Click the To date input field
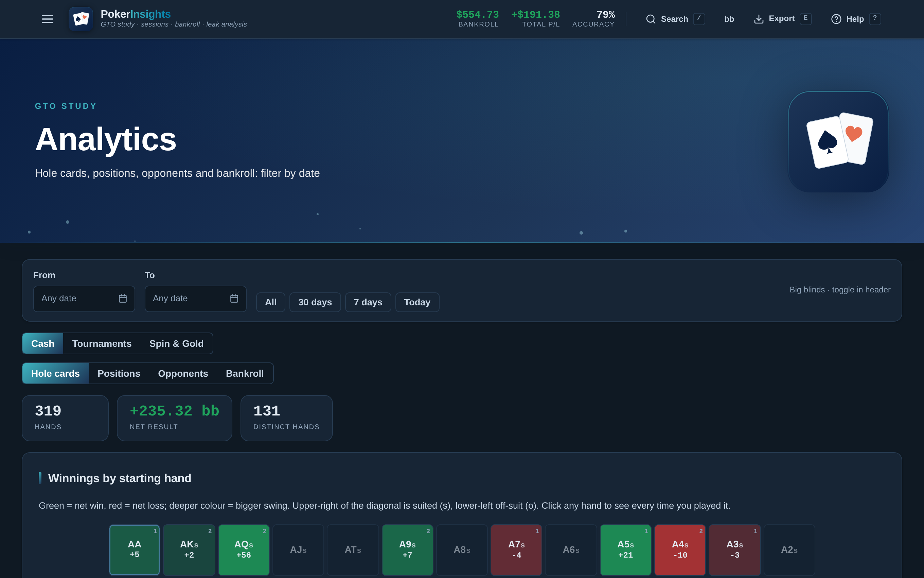 click(195, 299)
